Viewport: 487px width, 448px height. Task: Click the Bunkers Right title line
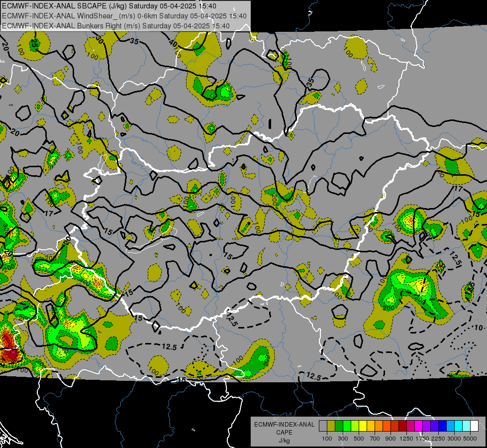[116, 26]
